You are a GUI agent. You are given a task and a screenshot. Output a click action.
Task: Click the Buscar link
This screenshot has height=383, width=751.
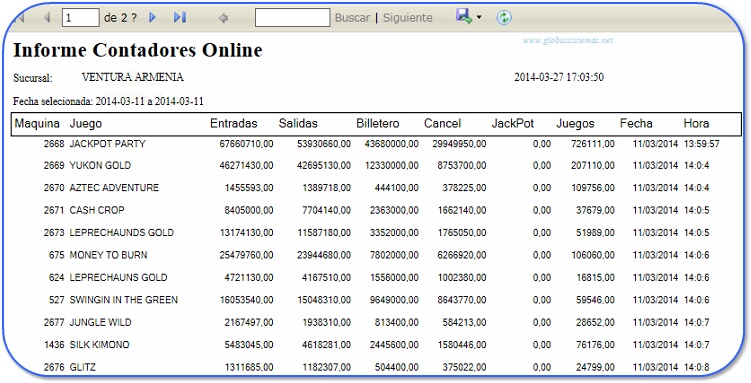click(352, 18)
